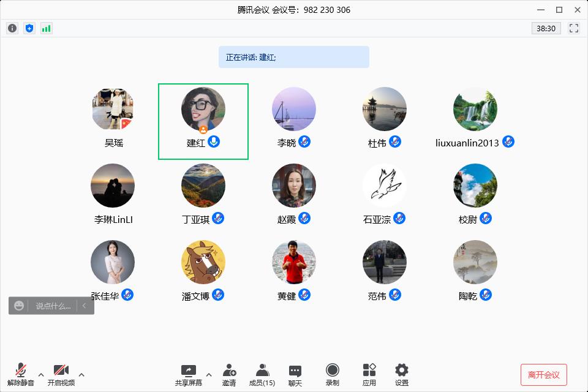The image size is (588, 392).
Task: Select 建红's avatar
Action: [x=203, y=109]
